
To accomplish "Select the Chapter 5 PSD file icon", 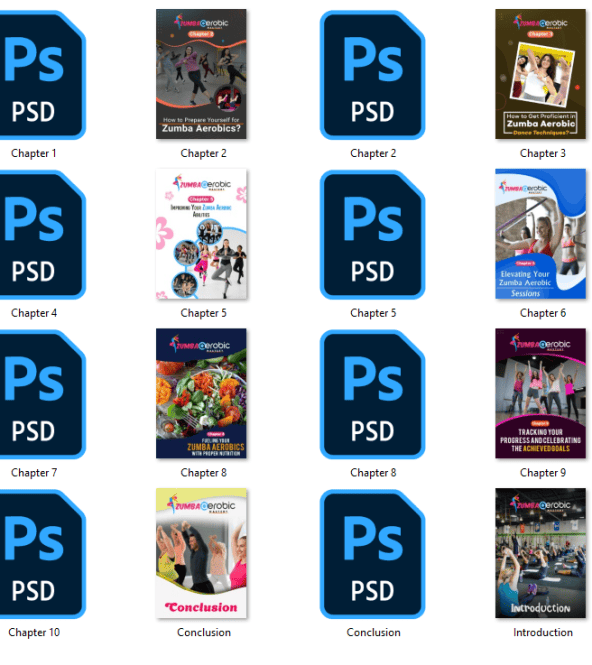I will 372,235.
